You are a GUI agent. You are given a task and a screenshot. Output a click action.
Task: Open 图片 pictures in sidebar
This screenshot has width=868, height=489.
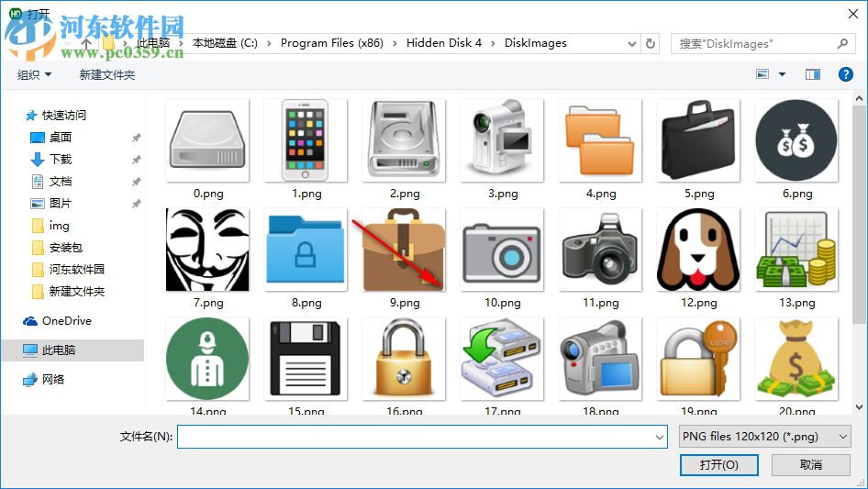point(61,204)
